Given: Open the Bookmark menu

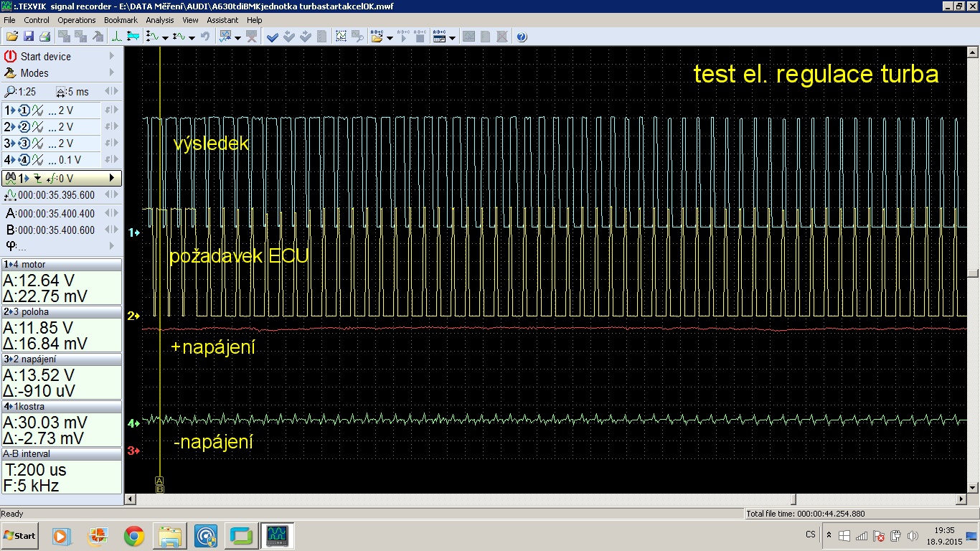Looking at the screenshot, I should click(x=121, y=20).
